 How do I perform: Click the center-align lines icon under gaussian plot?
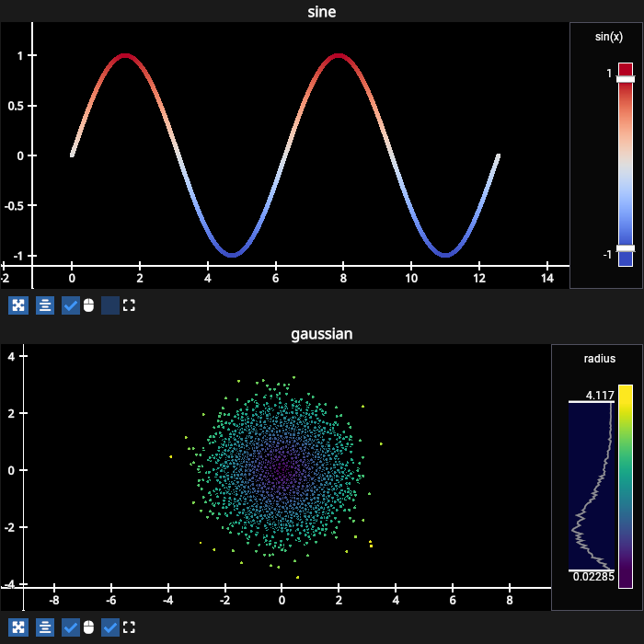tap(45, 627)
